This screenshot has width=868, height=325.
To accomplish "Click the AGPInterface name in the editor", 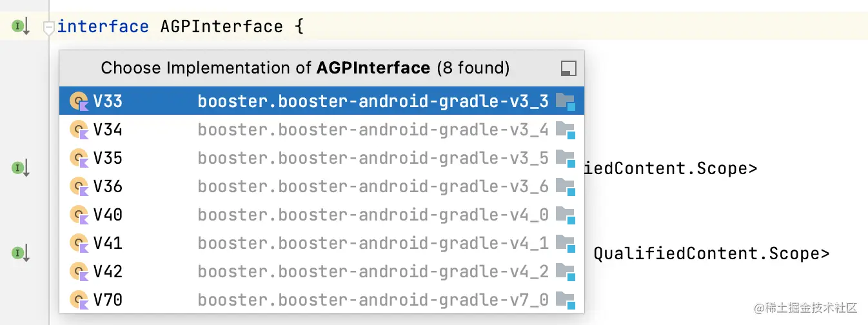I will (221, 27).
